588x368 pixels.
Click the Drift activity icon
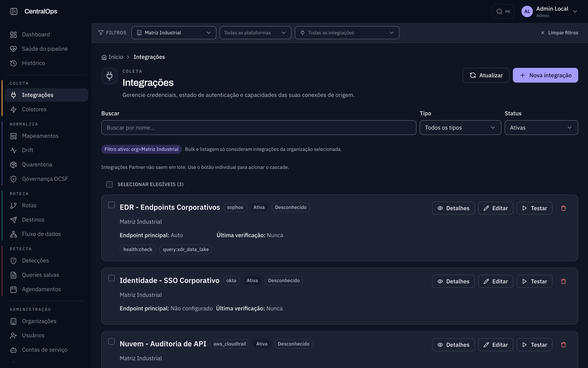pos(13,150)
